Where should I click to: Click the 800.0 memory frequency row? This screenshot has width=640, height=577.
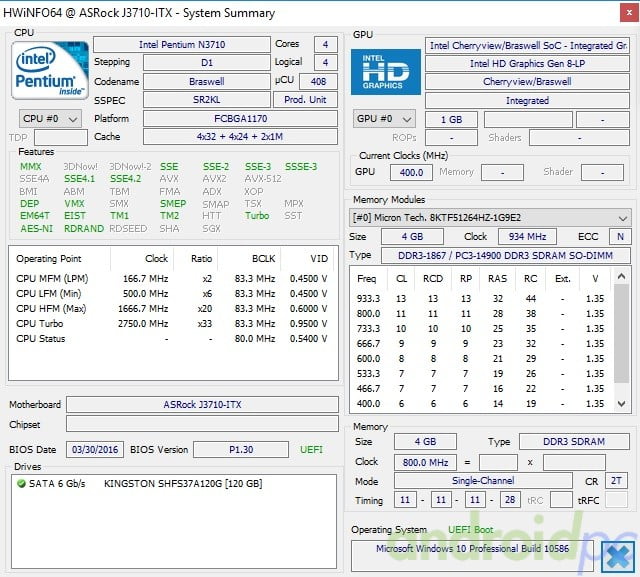[x=481, y=313]
